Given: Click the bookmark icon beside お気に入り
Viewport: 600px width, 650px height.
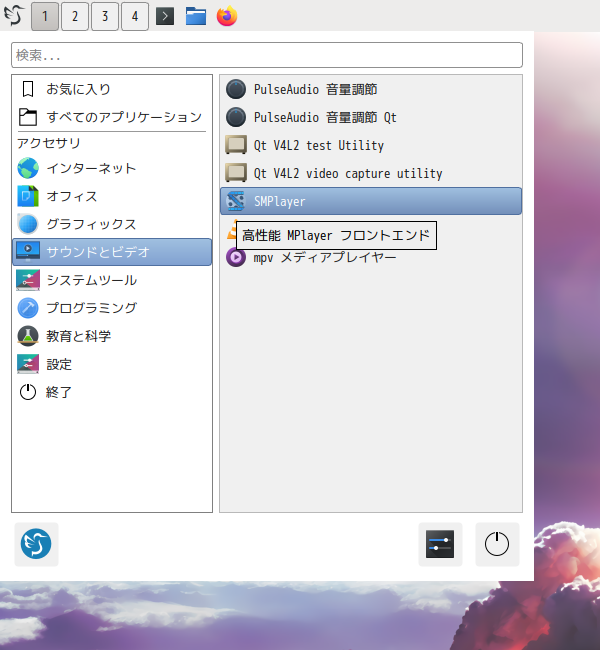Looking at the screenshot, I should click(28, 89).
